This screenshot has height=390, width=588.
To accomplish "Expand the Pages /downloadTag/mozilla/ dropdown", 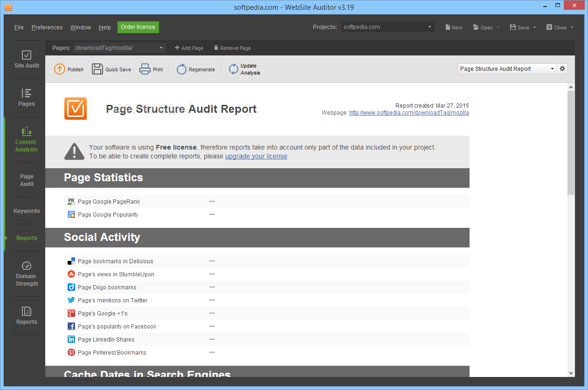I will [x=119, y=48].
